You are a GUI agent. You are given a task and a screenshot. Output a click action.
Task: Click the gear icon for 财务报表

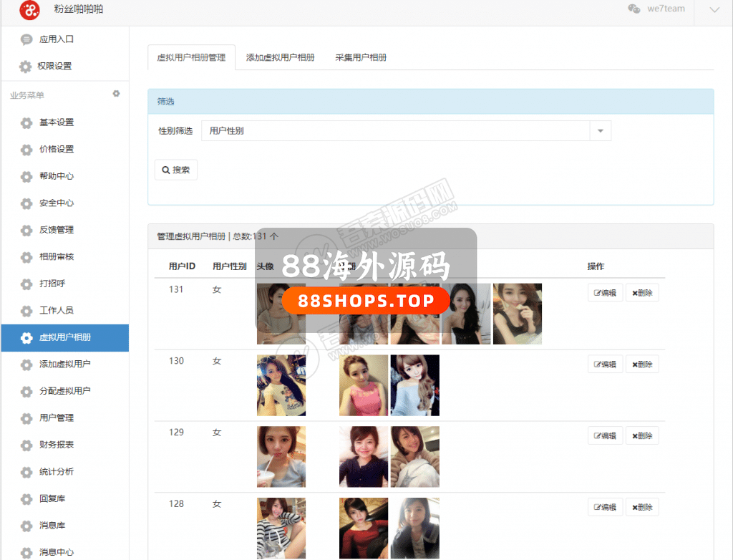pyautogui.click(x=26, y=445)
